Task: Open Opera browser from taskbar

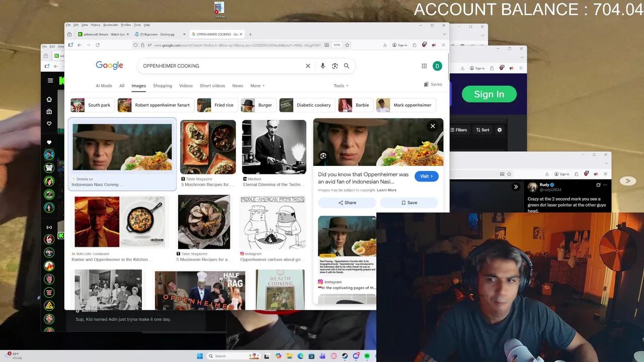Action: pos(334,356)
